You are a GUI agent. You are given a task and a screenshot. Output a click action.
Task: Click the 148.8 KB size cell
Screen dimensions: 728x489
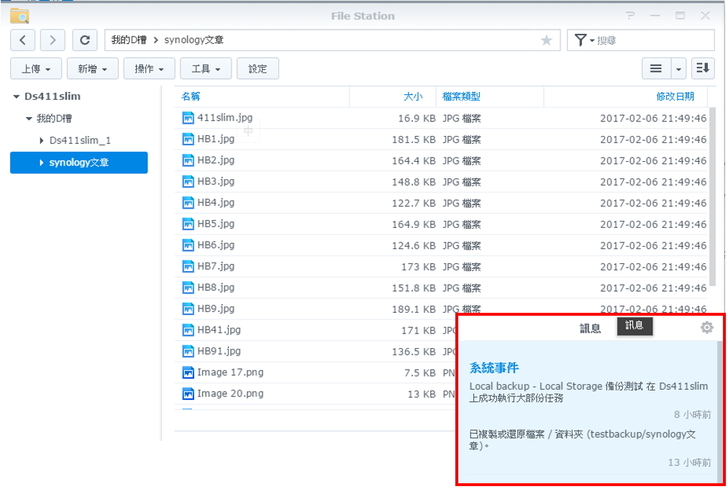414,182
